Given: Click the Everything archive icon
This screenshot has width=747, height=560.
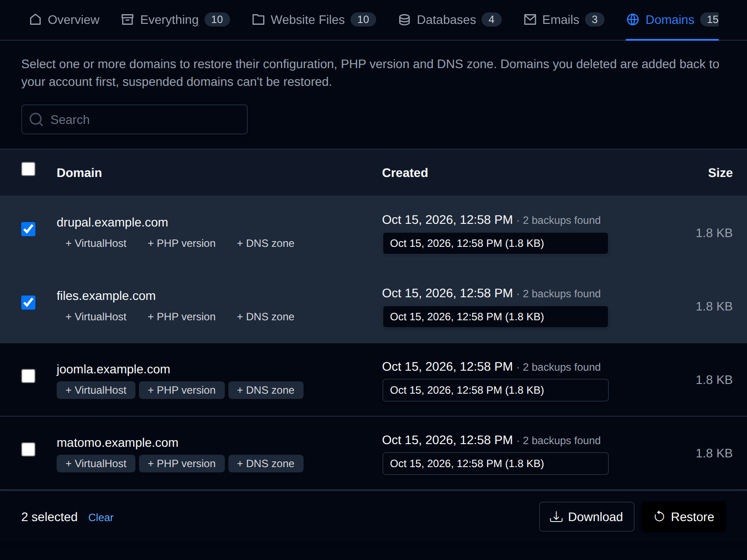Looking at the screenshot, I should (x=127, y=19).
